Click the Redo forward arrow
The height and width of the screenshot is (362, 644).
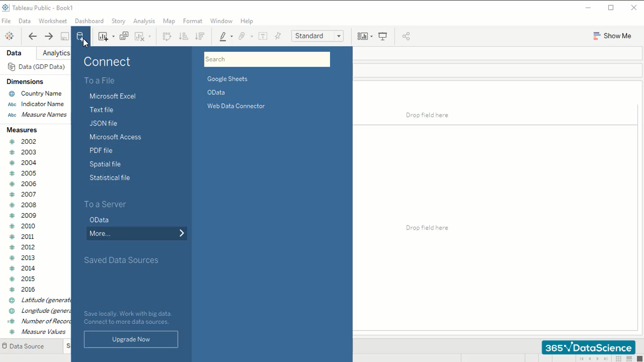(49, 36)
